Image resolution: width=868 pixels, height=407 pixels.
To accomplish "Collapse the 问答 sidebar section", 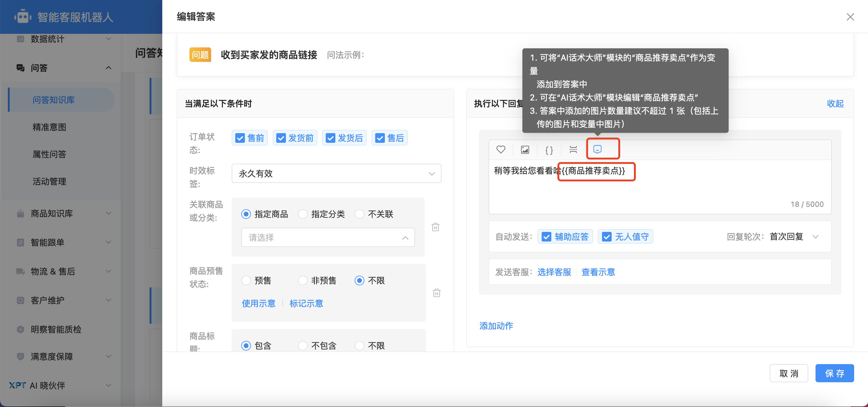I will coord(109,68).
